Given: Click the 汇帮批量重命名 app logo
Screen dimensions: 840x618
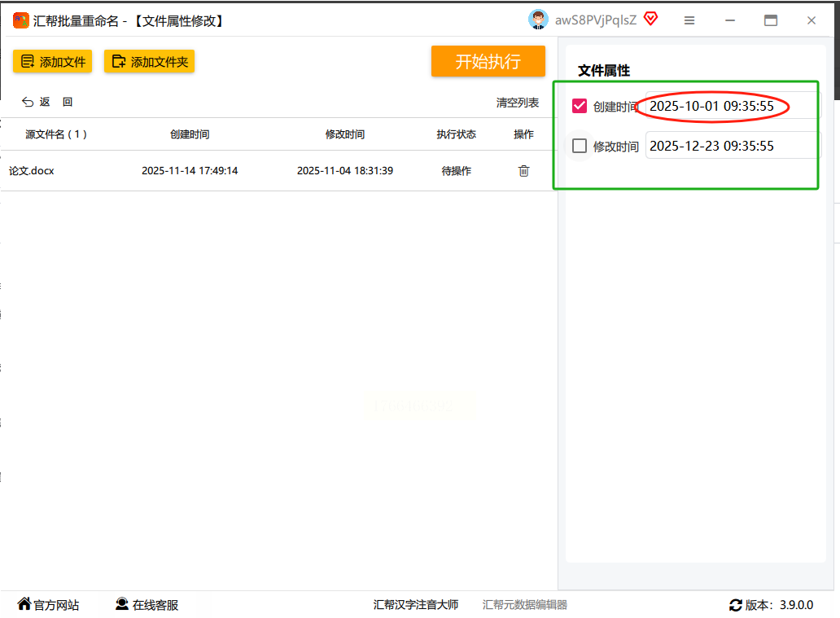Looking at the screenshot, I should (20, 20).
